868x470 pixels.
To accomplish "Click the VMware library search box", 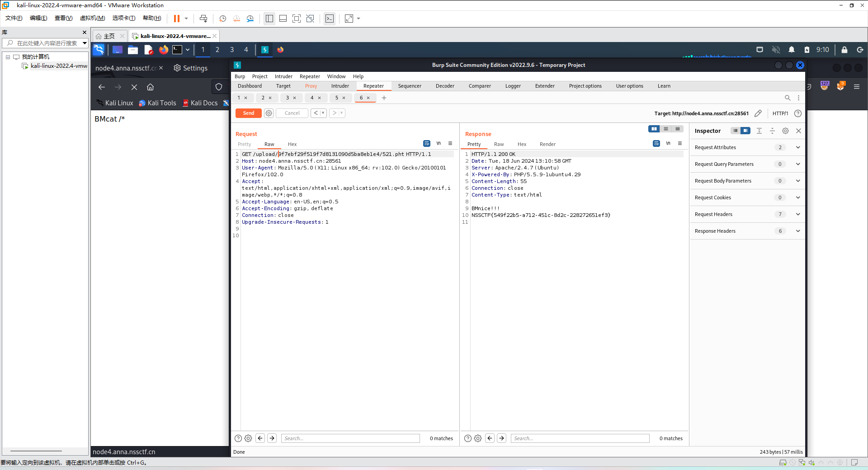I will (x=45, y=43).
